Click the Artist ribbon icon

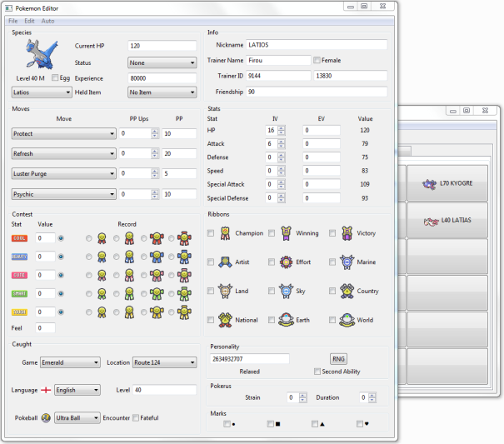coord(225,262)
